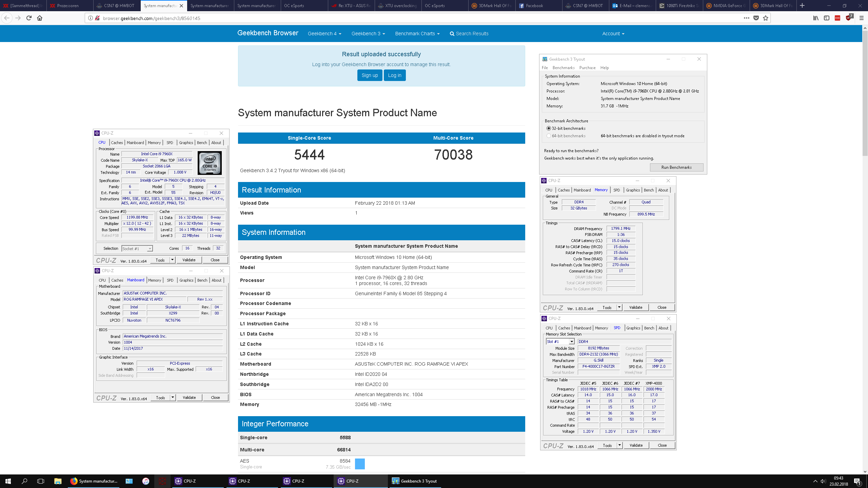Expand the Benchmark Charts dropdown
This screenshot has width=868, height=488.
(x=417, y=34)
